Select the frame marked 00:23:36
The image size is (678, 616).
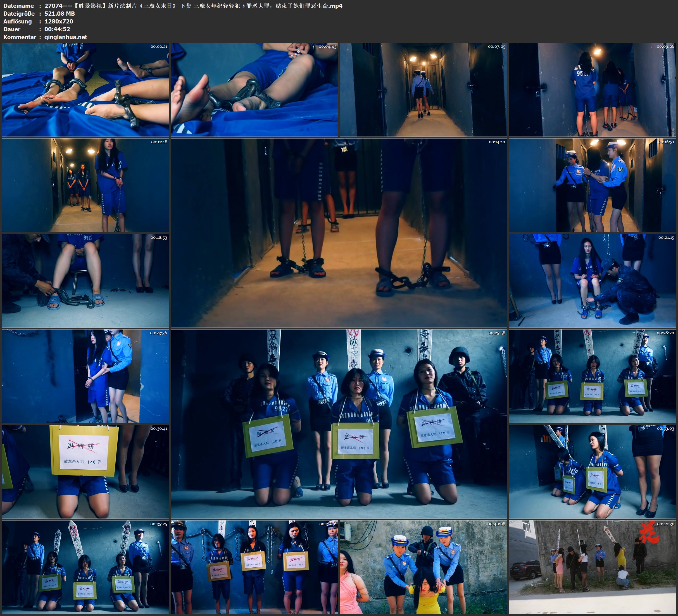[85, 376]
